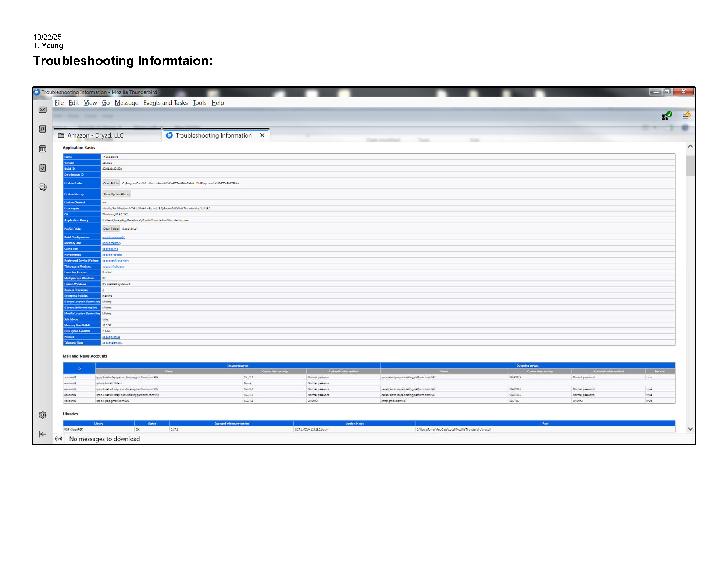Collapse the spaces toolbar with arrow icon
Viewport: 728px width, 563px height.
point(43,434)
